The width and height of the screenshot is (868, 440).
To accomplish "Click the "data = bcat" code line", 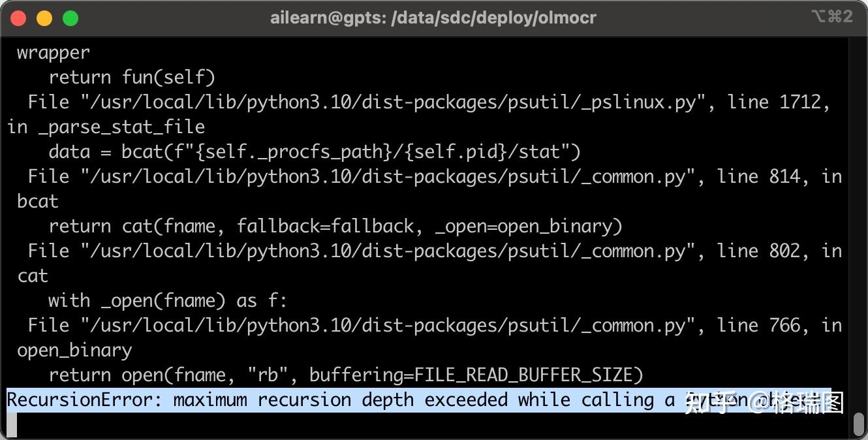I will coord(314,152).
